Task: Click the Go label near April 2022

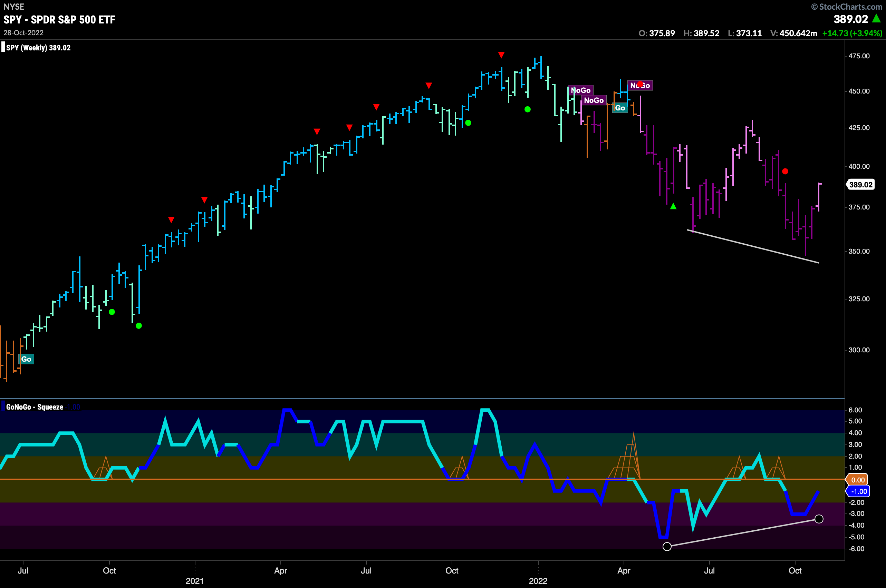Action: [620, 108]
